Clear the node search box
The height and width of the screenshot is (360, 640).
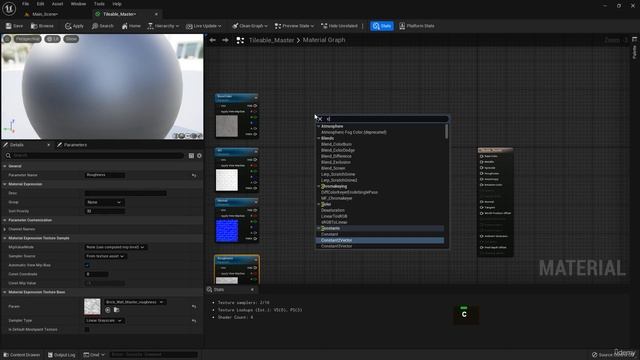click(320, 119)
